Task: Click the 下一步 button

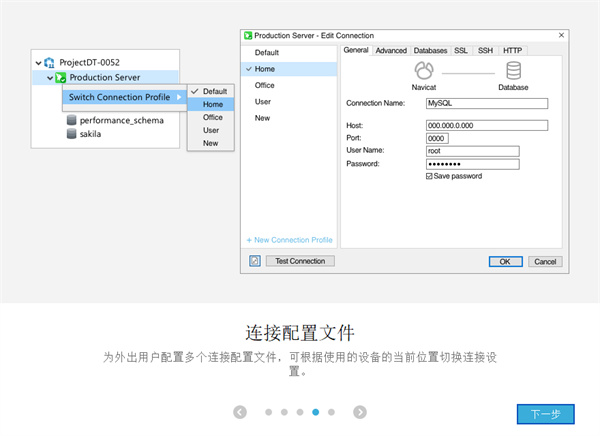Action: pos(546,414)
